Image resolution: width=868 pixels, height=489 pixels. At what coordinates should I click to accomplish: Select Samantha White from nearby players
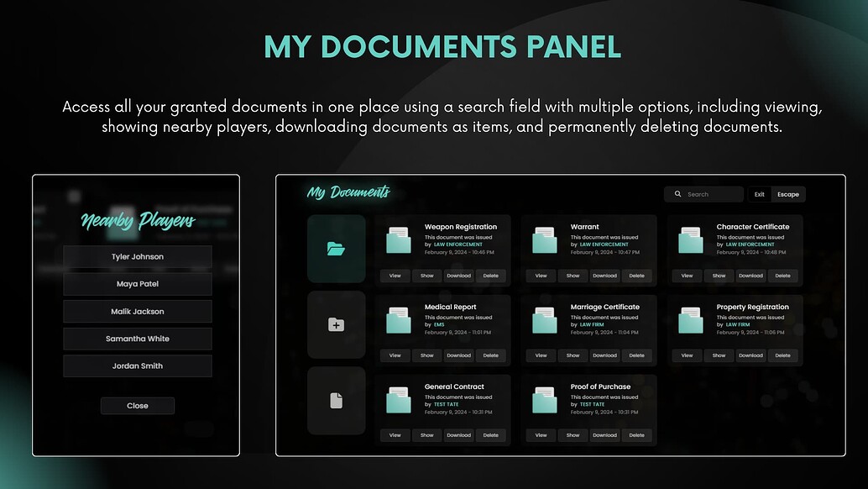click(x=137, y=338)
